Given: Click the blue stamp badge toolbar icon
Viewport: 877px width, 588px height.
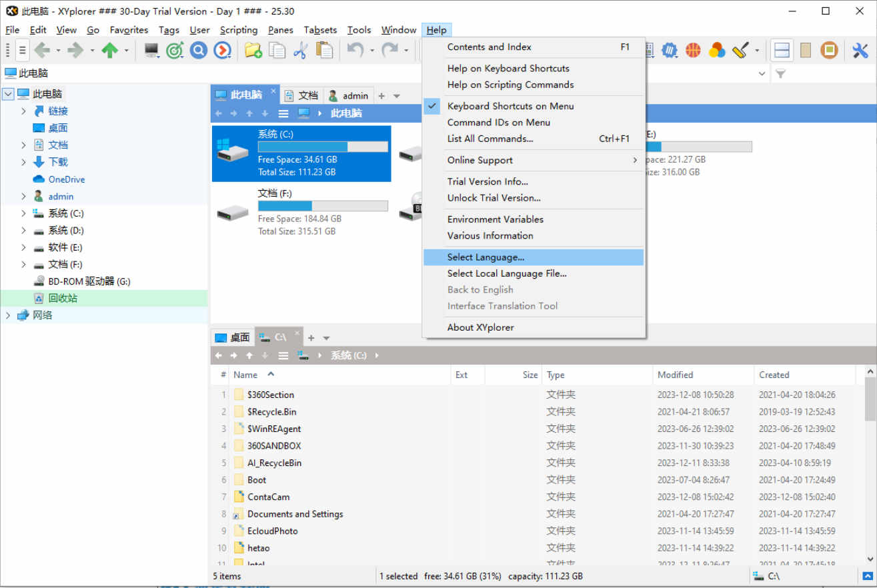Looking at the screenshot, I should (x=670, y=50).
